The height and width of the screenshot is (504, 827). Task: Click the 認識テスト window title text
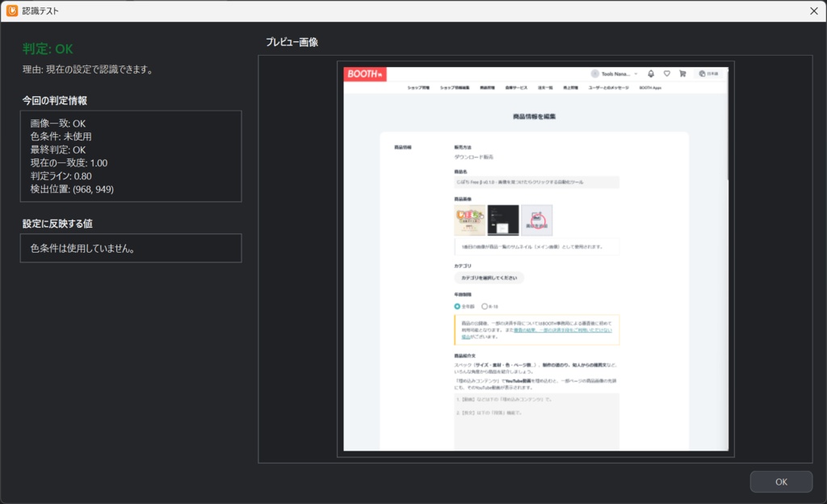40,10
